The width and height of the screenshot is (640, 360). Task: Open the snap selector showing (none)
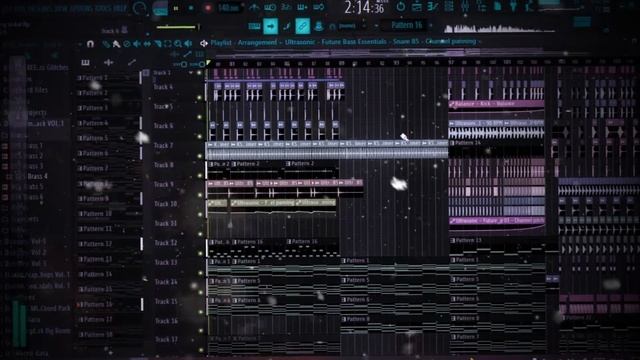[x=347, y=26]
